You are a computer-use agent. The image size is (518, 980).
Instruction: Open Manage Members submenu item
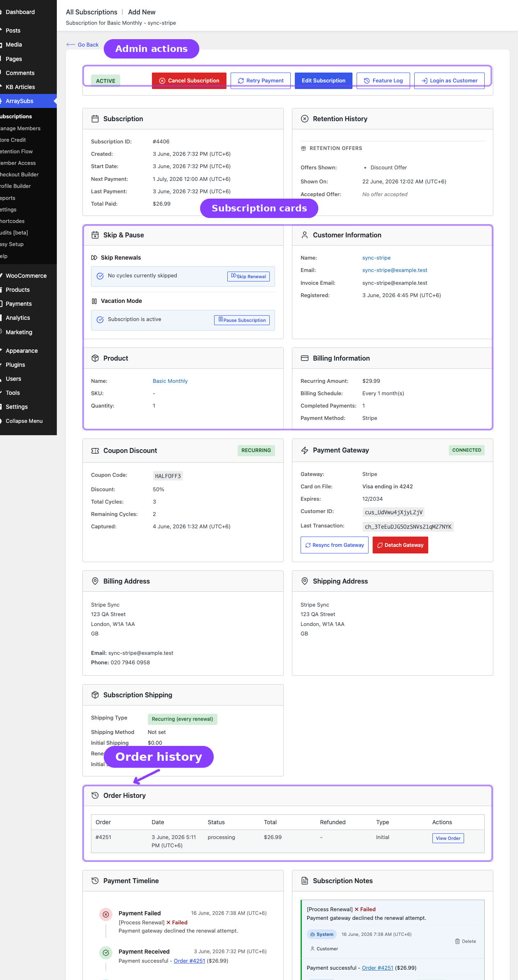tap(28, 129)
